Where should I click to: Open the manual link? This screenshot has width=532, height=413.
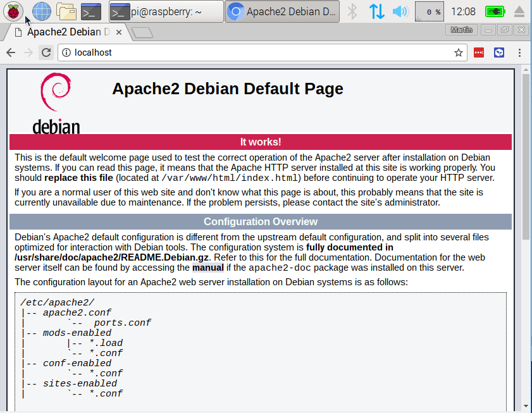point(208,268)
